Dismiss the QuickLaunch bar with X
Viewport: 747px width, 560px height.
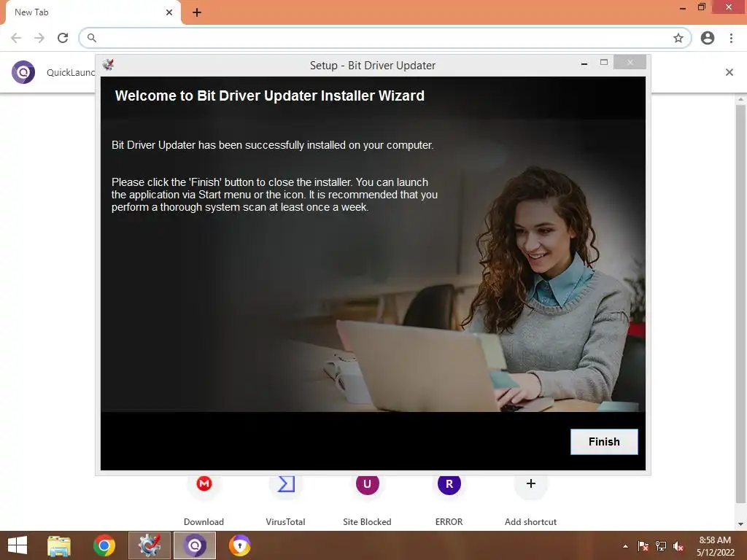pos(729,72)
